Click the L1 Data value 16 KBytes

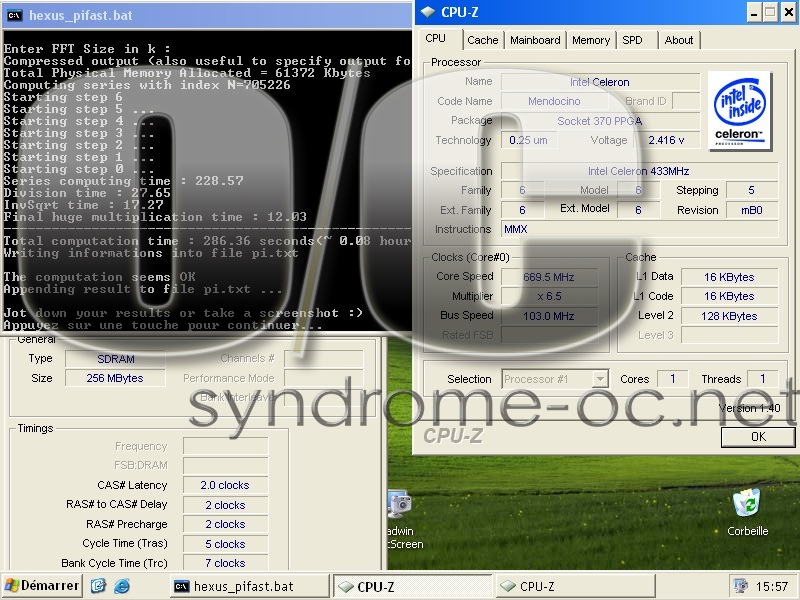tap(730, 277)
